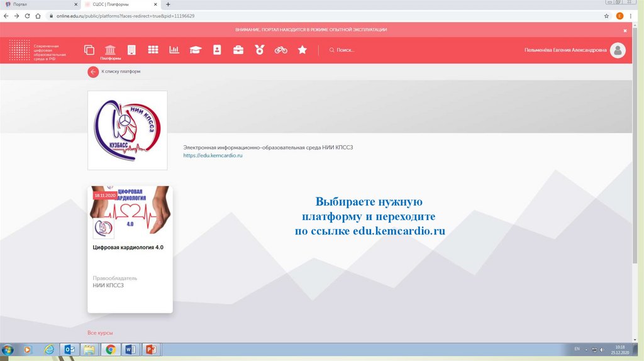The image size is (644, 361).
Task: Open Outlook from taskbar
Action: [x=70, y=350]
